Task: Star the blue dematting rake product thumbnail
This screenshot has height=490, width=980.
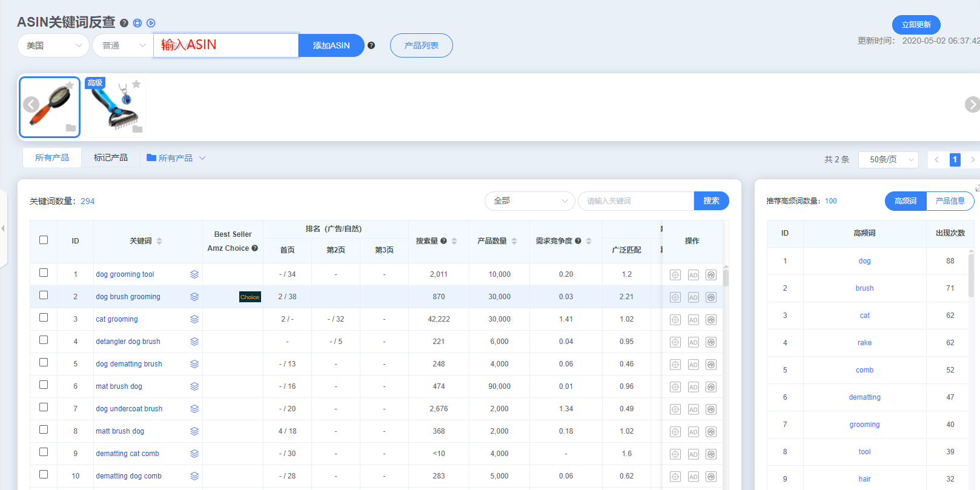Action: coord(136,84)
